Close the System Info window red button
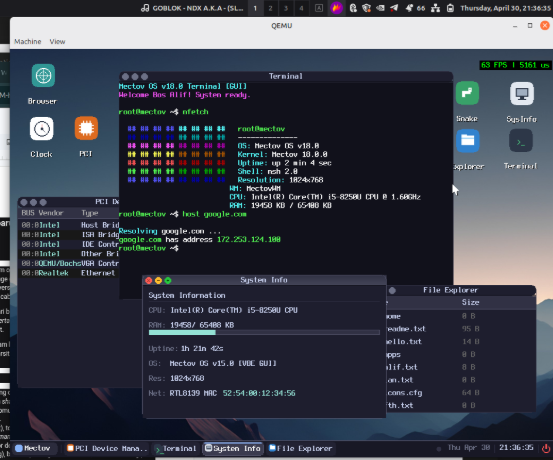Viewport: 553px width, 460px height. (x=149, y=280)
